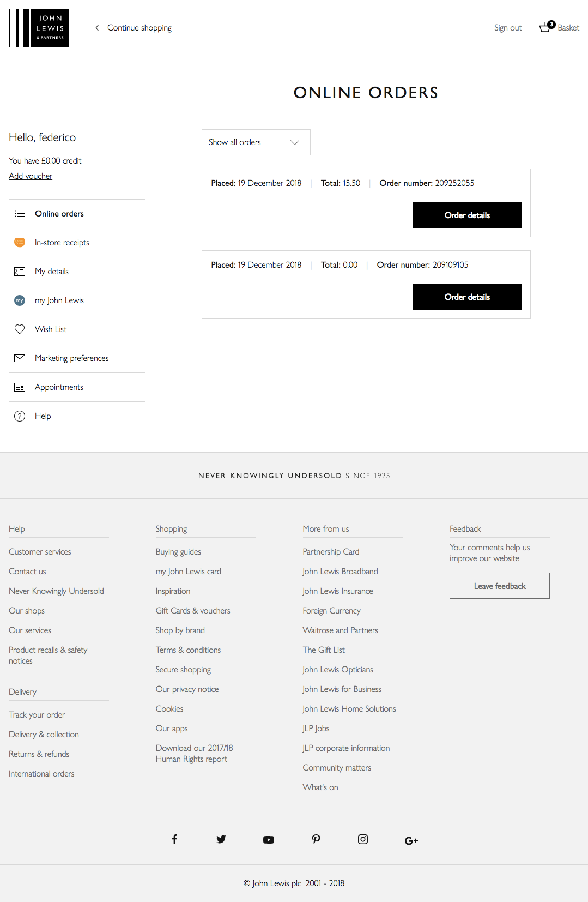Click the John Lewis & Partners logo

39,28
